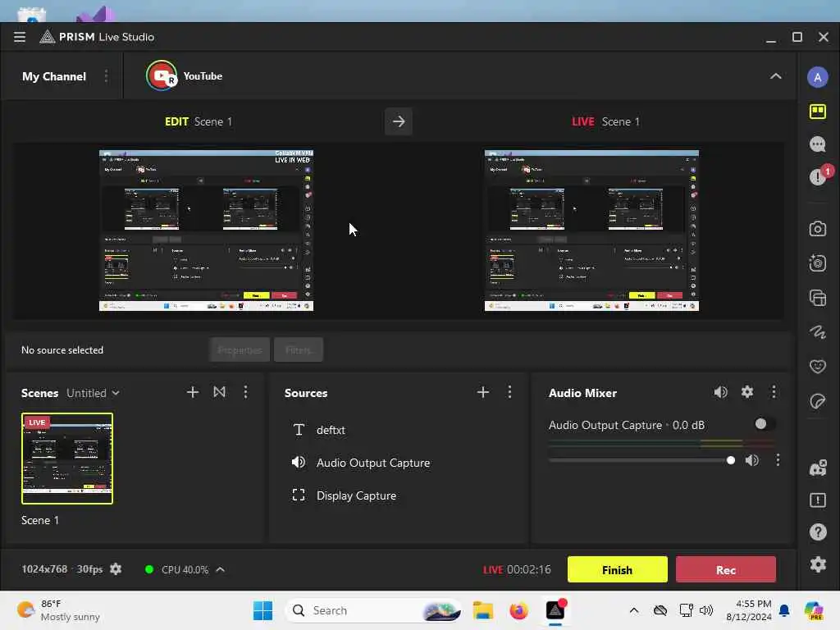Viewport: 840px width, 630px height.
Task: Adjust the Audio Output Capture volume slider
Action: (x=641, y=461)
